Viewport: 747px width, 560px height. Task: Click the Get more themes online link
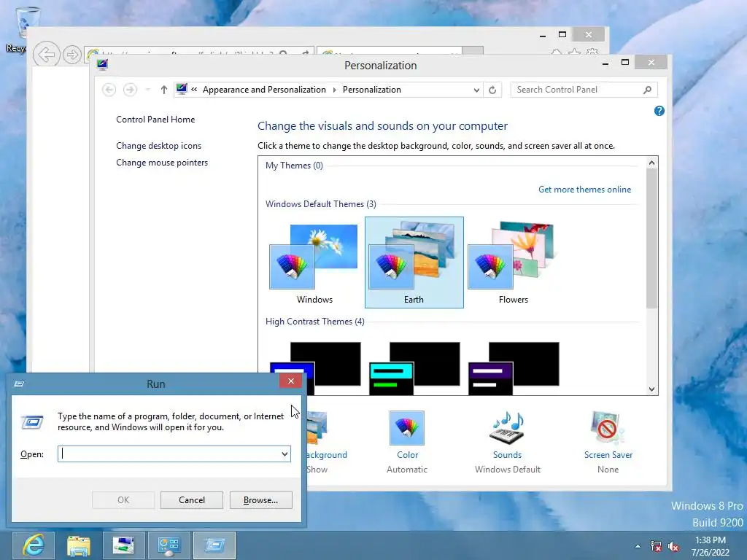coord(584,190)
